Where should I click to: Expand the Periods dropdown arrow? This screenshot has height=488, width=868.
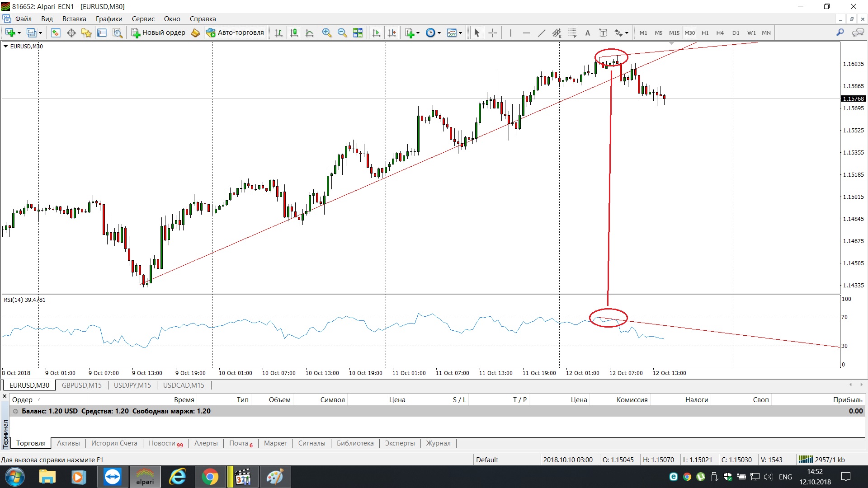click(439, 33)
